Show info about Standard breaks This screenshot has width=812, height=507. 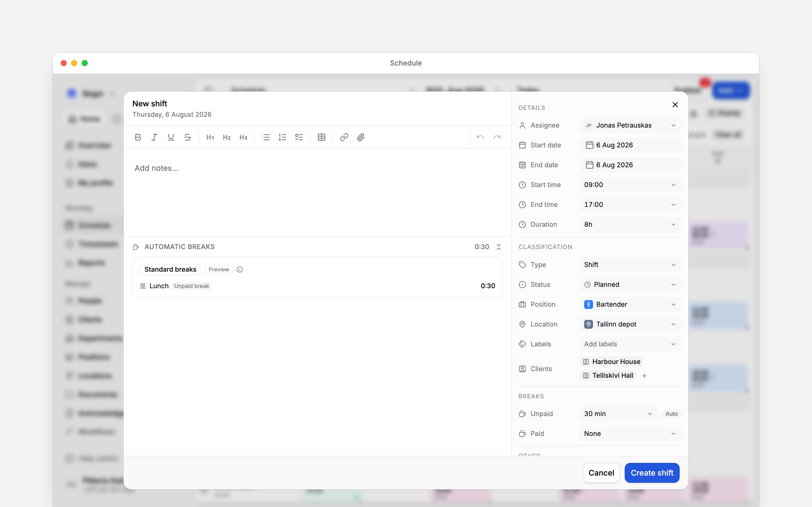point(240,269)
